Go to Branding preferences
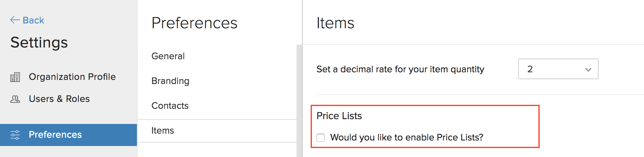Image resolution: width=644 pixels, height=157 pixels. (170, 81)
